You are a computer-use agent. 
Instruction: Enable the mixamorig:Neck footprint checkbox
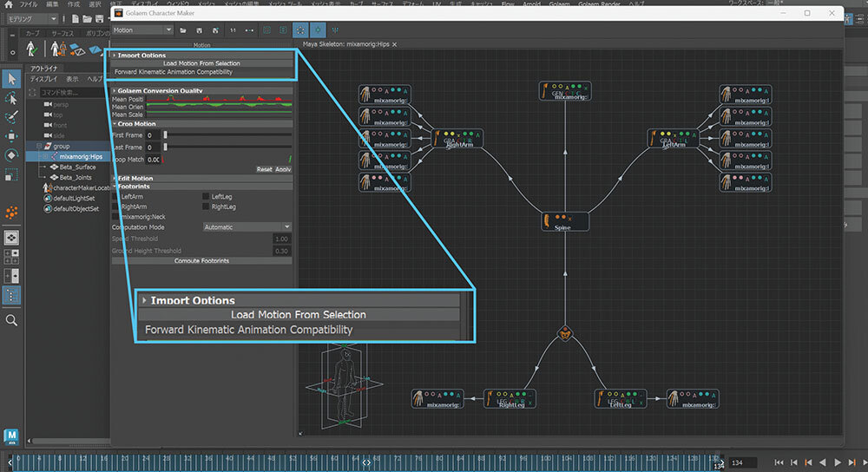115,216
